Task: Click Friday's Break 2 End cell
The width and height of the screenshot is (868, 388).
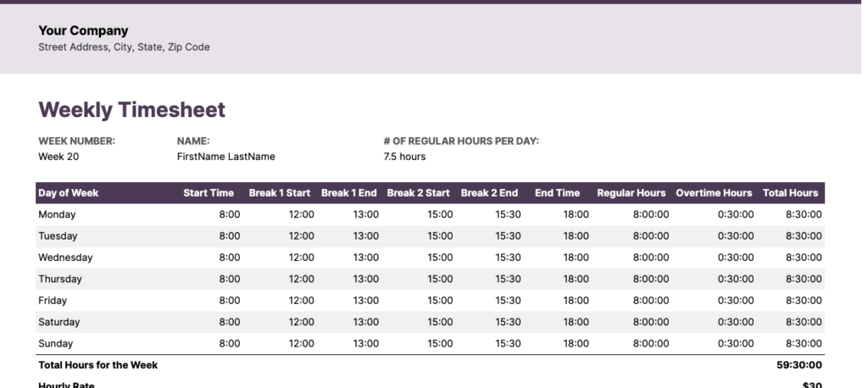Action: [x=508, y=301]
